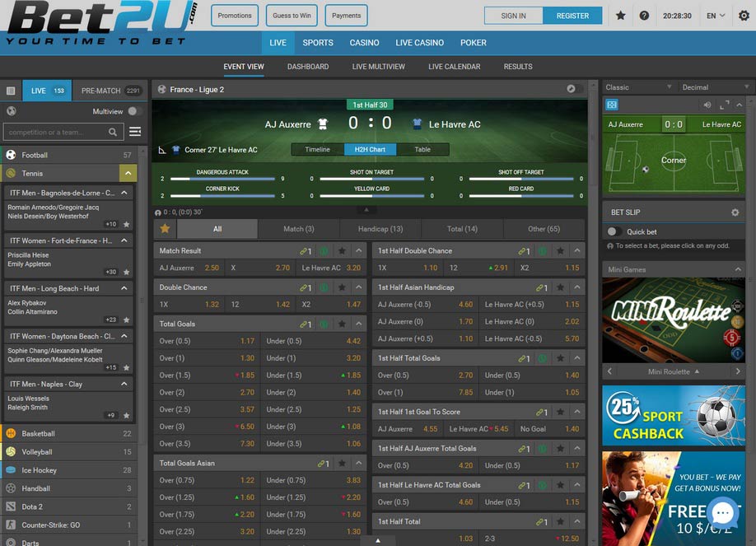Switch to the DASHBOARD view
756x546 pixels.
tap(308, 67)
